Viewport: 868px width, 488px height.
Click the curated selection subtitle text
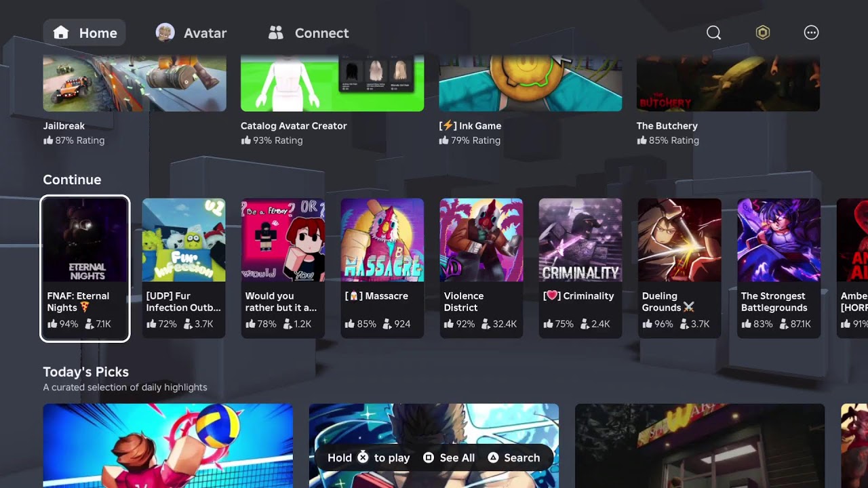coord(125,387)
